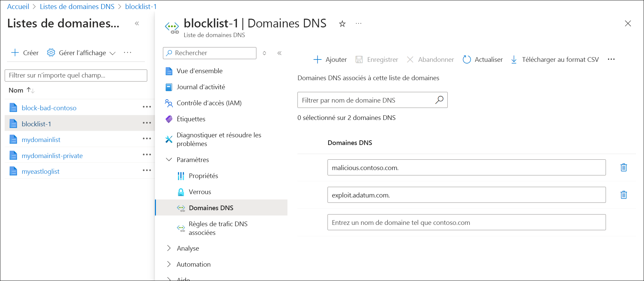Click the Filtrer sur n'importe quel champ box
The image size is (644, 281).
pos(76,76)
